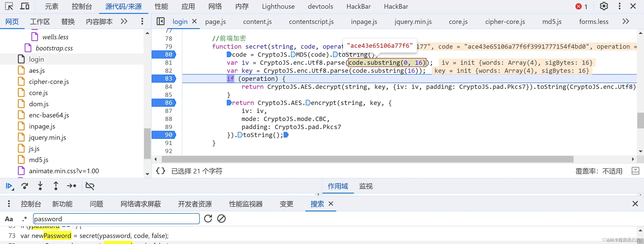This screenshot has width=644, height=244.
Task: Open the DevTools more options menu
Action: click(619, 6)
